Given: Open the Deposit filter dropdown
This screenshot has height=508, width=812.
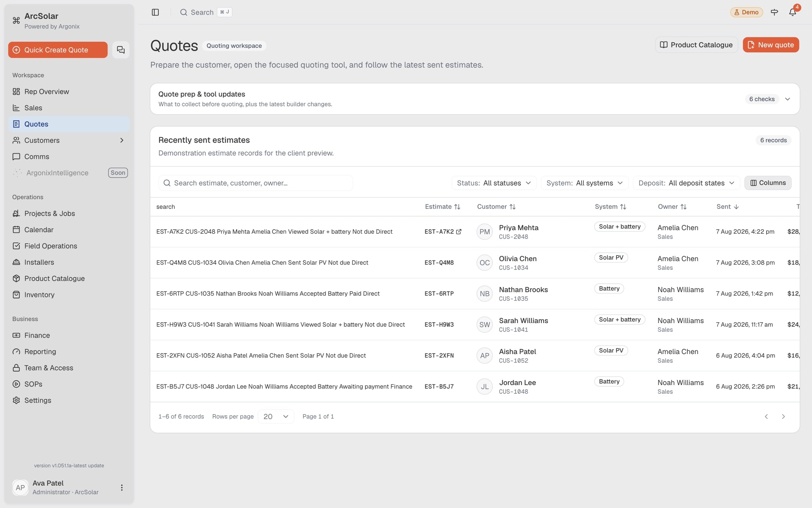Looking at the screenshot, I should pos(687,183).
